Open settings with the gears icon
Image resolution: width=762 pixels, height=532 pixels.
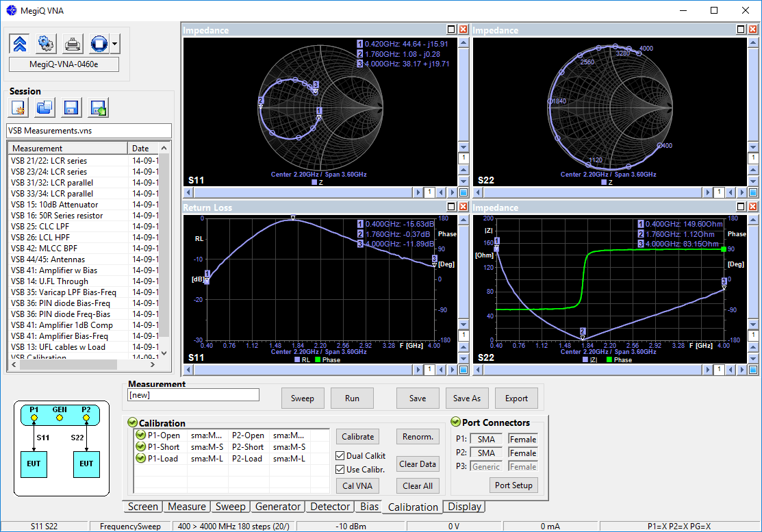tap(46, 44)
